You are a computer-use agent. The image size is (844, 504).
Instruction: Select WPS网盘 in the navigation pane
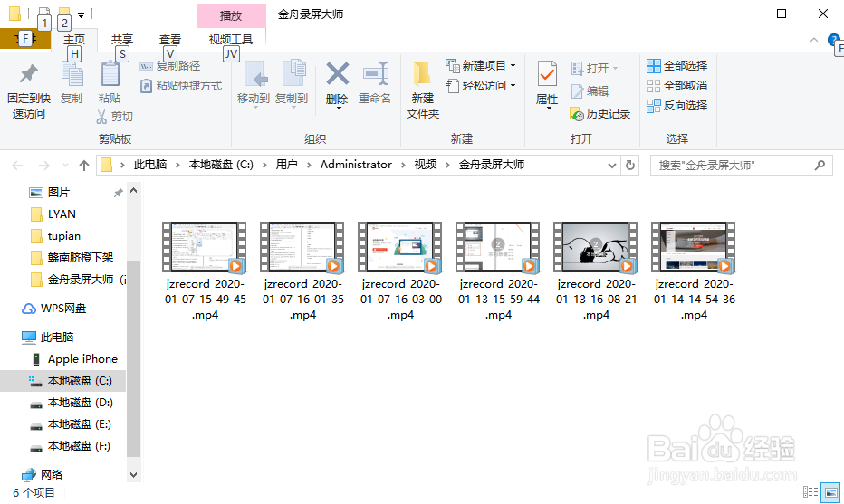pyautogui.click(x=63, y=309)
